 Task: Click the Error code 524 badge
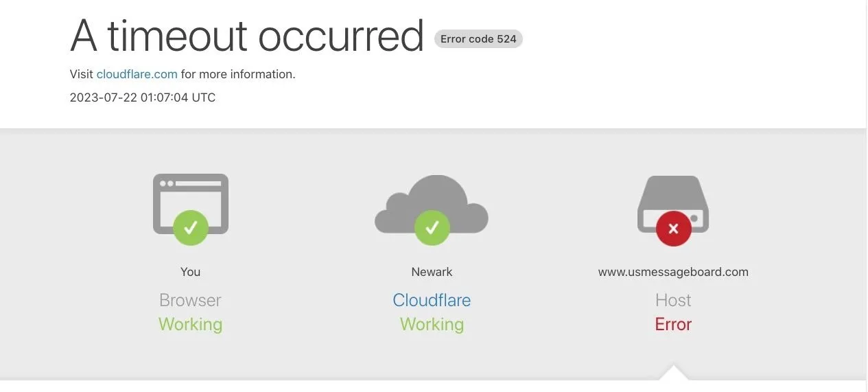(x=478, y=39)
